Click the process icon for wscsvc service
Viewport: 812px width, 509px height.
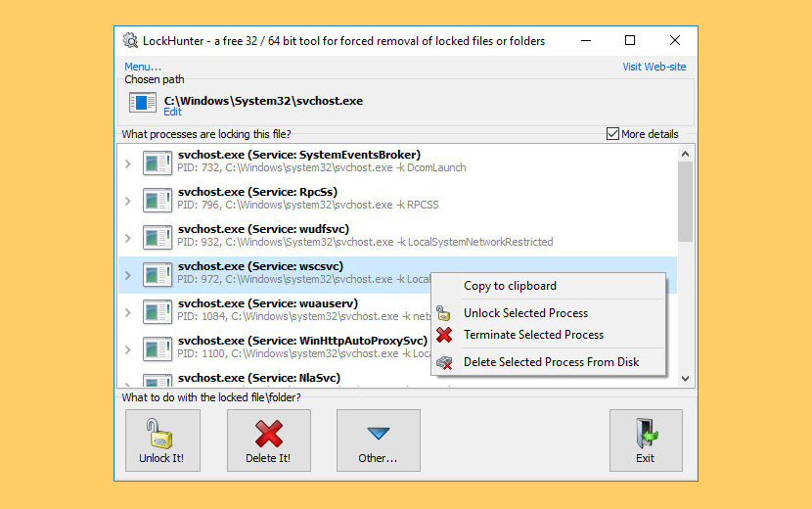coord(158,275)
